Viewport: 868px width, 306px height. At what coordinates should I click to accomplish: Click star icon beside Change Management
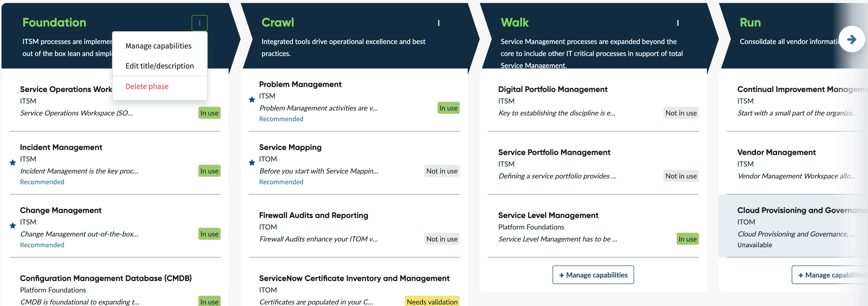[13, 226]
